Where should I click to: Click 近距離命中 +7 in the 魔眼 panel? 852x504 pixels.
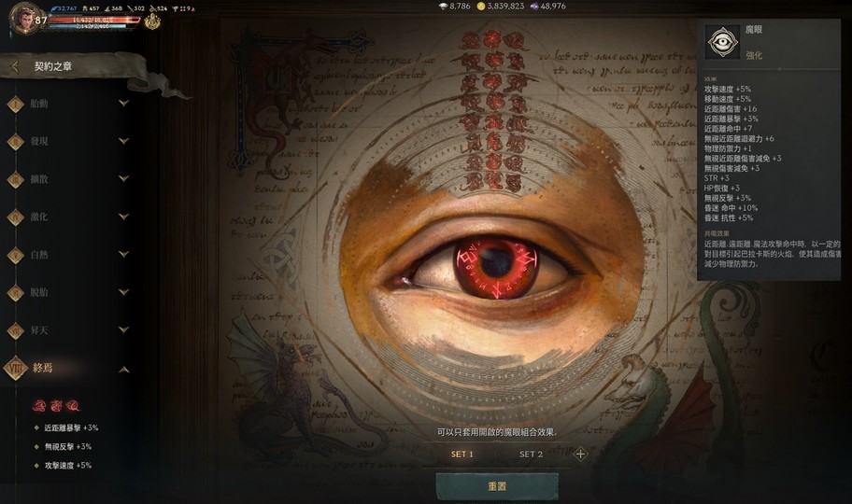[728, 129]
